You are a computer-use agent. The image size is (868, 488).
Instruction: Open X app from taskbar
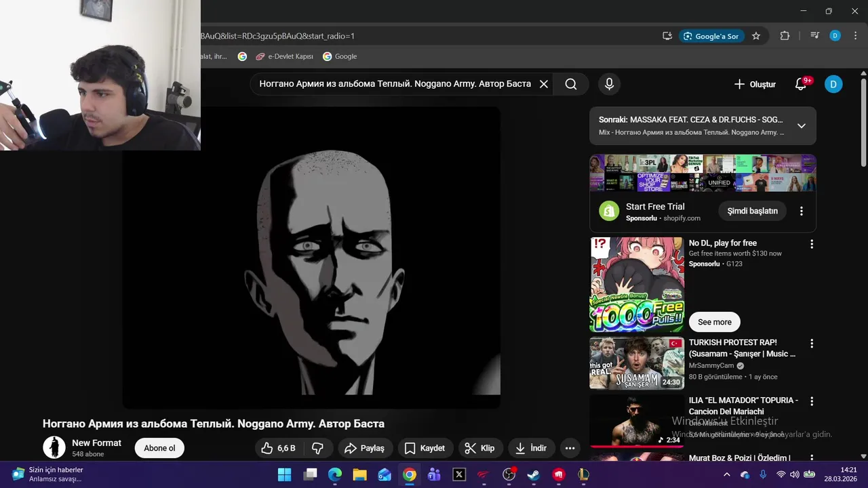pyautogui.click(x=459, y=474)
